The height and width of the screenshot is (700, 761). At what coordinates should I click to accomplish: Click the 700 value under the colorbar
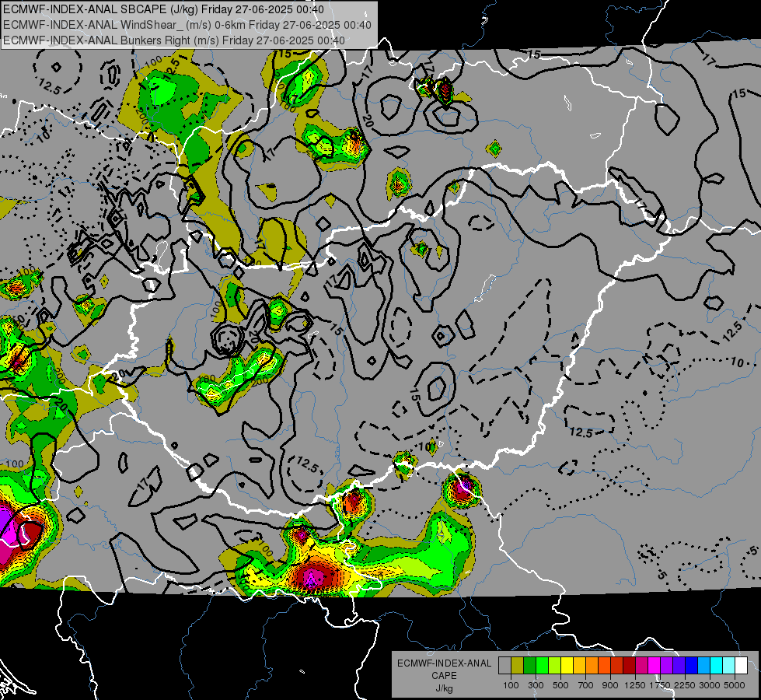coord(586,685)
